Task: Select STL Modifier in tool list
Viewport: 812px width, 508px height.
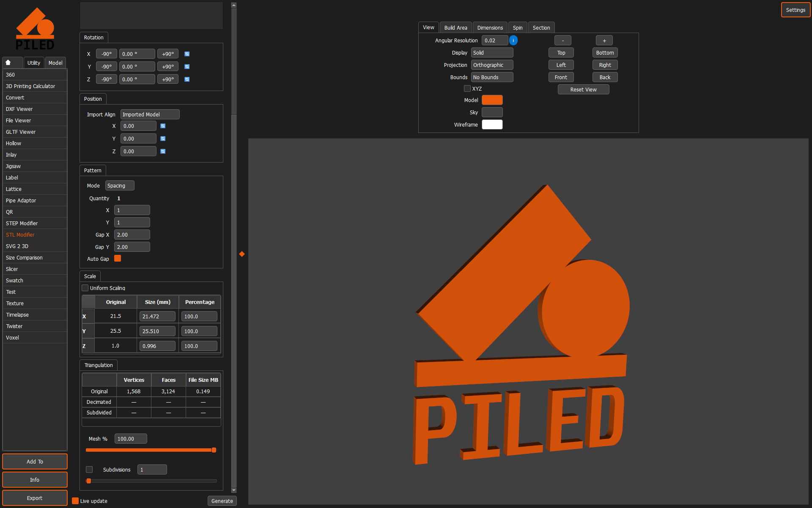Action: [x=35, y=235]
